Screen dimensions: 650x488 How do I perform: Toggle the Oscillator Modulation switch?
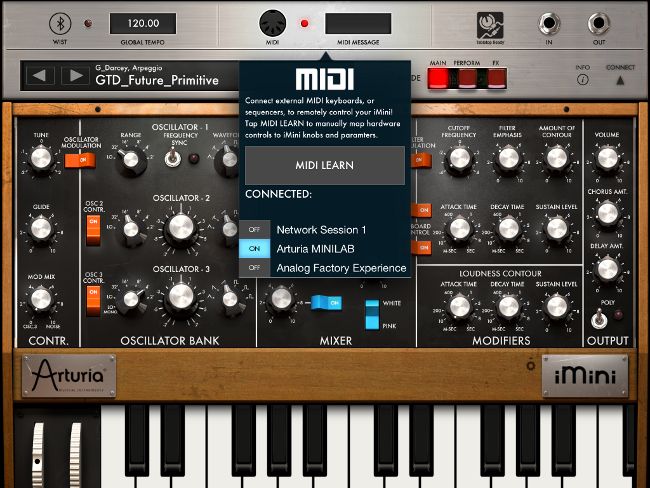[80, 160]
